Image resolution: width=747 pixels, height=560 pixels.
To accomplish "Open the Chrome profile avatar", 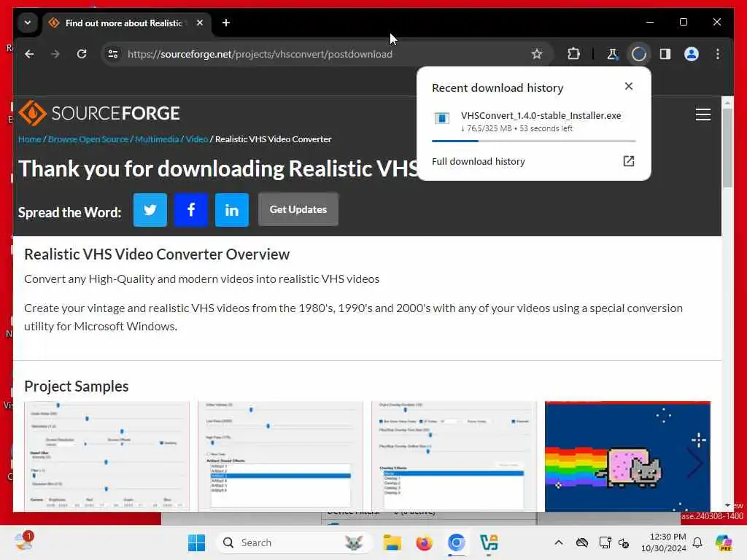I will pyautogui.click(x=692, y=54).
